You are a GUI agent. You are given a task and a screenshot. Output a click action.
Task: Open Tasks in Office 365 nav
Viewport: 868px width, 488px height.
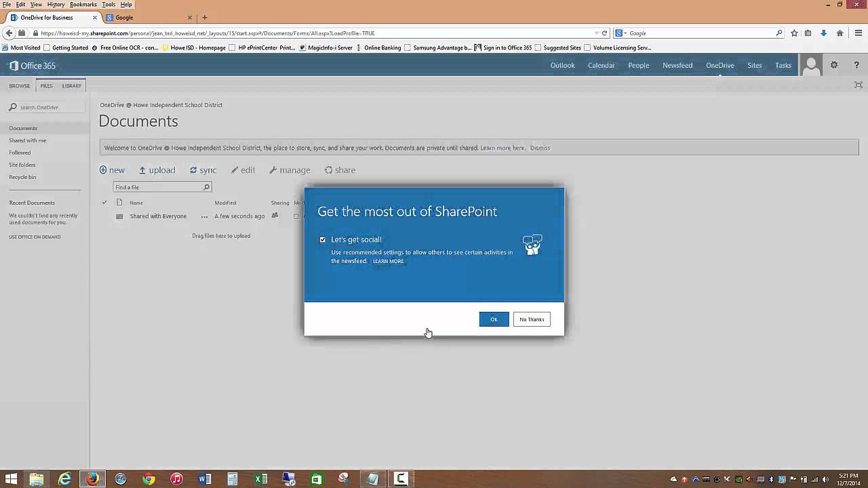pos(783,66)
